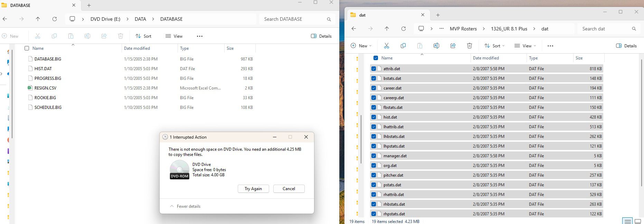
Task: Sort by Size column in dat window
Action: click(x=579, y=58)
